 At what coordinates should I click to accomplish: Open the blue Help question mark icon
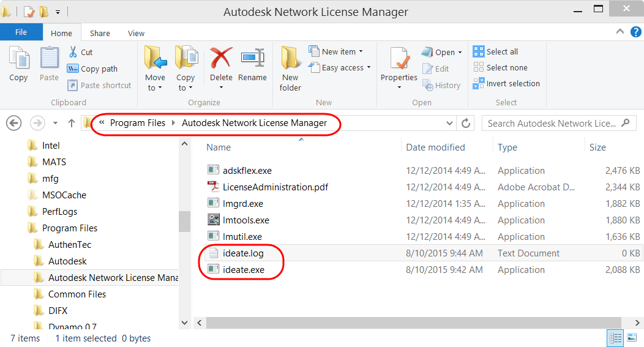click(x=636, y=32)
